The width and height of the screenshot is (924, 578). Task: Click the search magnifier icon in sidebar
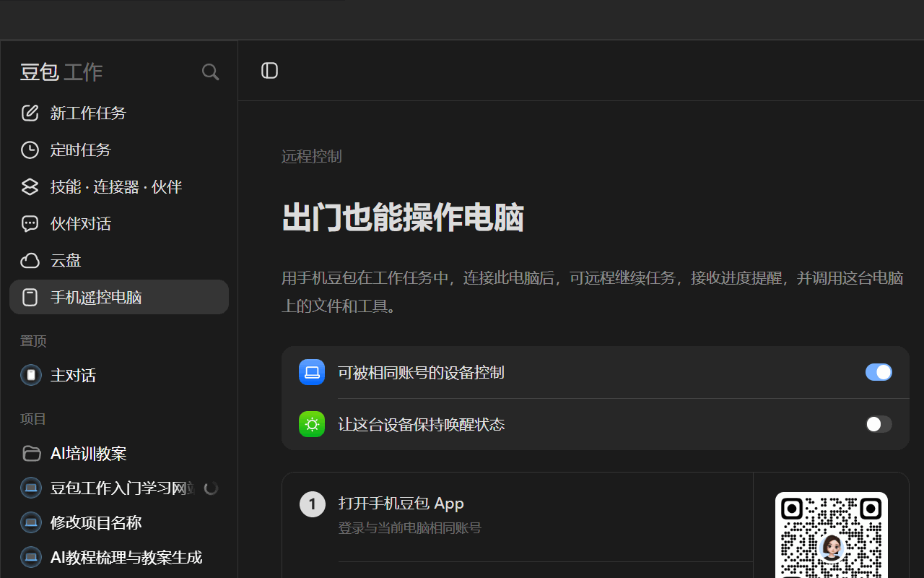[210, 72]
